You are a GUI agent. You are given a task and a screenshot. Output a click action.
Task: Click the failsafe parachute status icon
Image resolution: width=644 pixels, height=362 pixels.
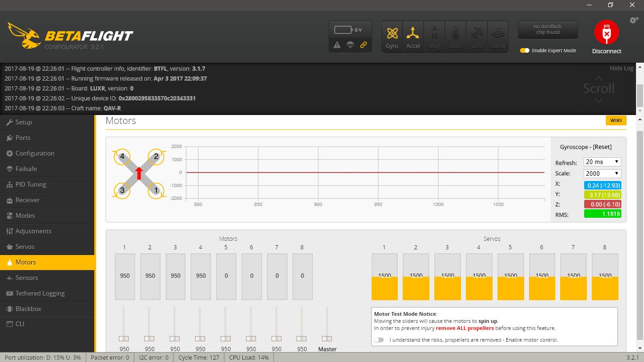(x=350, y=45)
